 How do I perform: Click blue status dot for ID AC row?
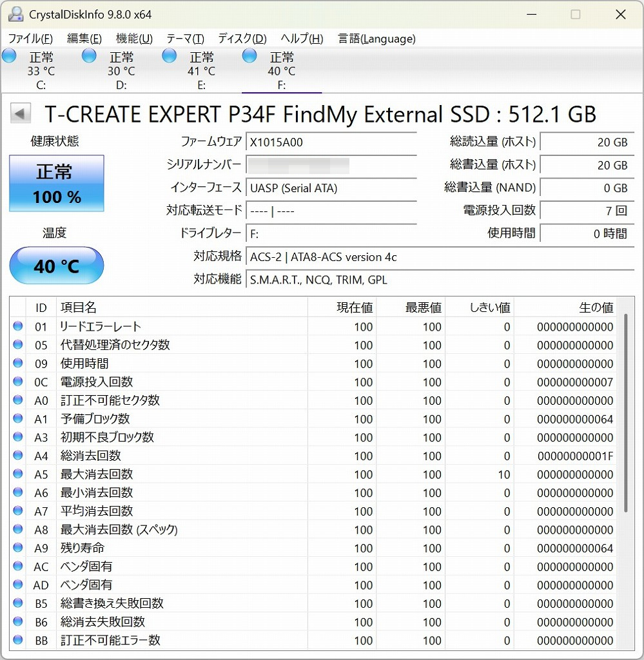click(17, 566)
